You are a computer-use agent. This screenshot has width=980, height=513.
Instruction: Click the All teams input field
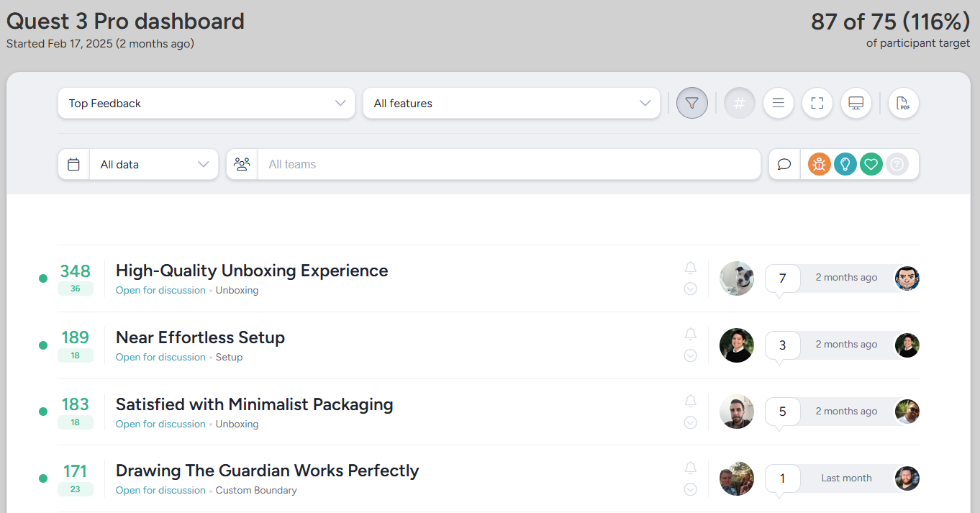click(509, 164)
